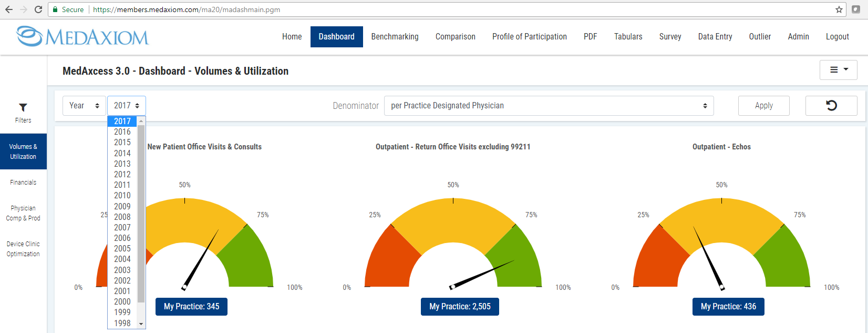This screenshot has width=868, height=333.
Task: Click the browser reload icon
Action: (38, 9)
